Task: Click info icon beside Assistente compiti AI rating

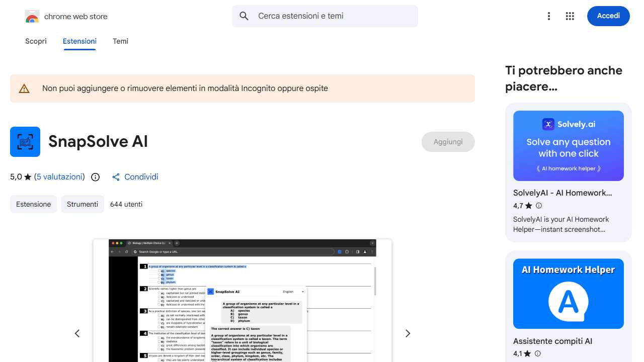Action: [x=538, y=353]
